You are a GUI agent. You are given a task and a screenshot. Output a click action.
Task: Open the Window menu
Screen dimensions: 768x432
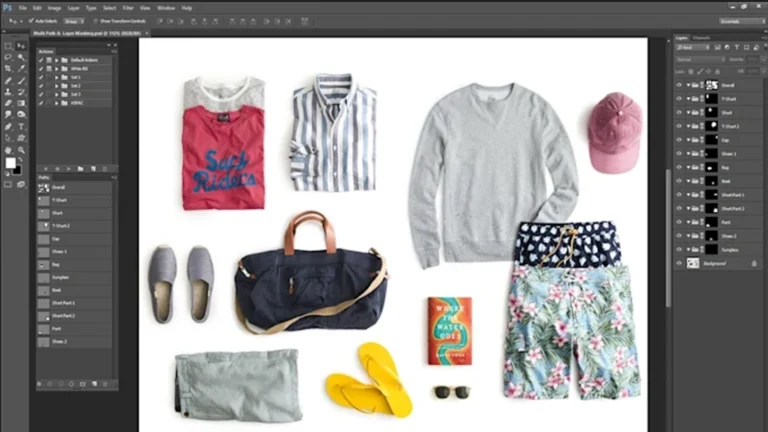click(166, 8)
